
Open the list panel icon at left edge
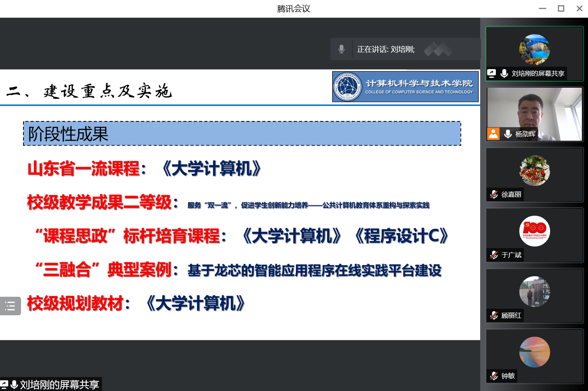click(x=10, y=306)
